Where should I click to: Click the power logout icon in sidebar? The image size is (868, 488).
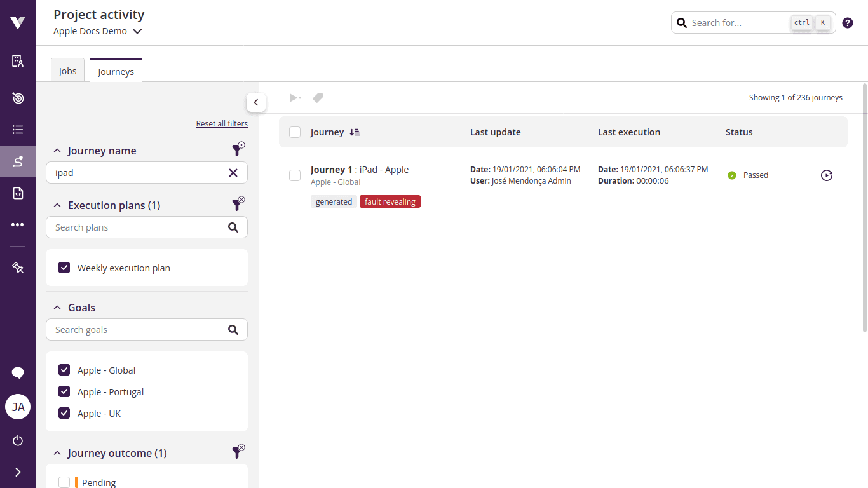(x=18, y=440)
